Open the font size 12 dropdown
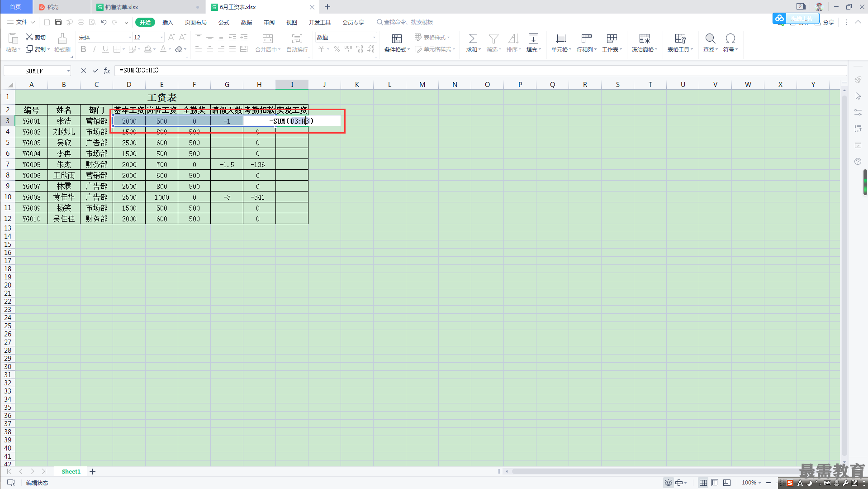The image size is (868, 489). tap(161, 38)
